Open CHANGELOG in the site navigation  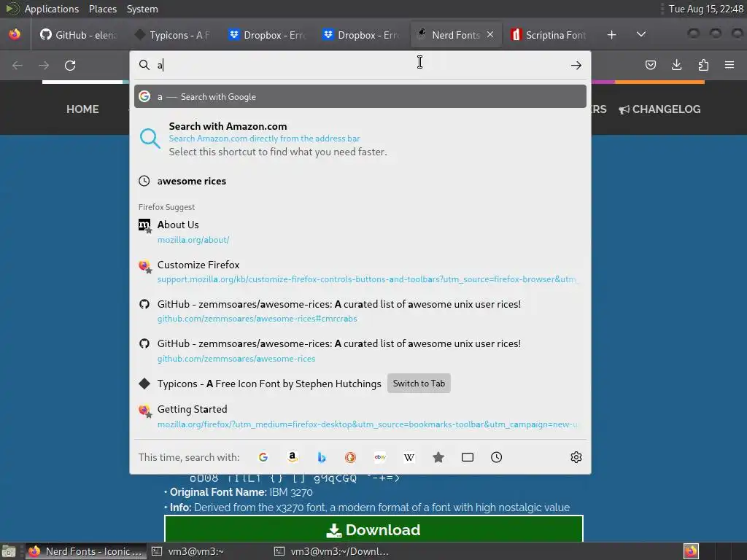tap(659, 109)
